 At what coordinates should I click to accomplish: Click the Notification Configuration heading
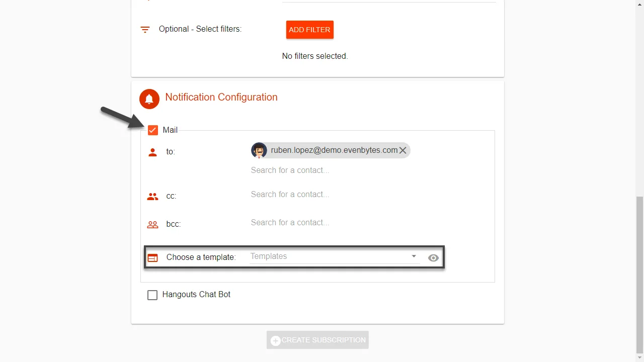tap(221, 97)
